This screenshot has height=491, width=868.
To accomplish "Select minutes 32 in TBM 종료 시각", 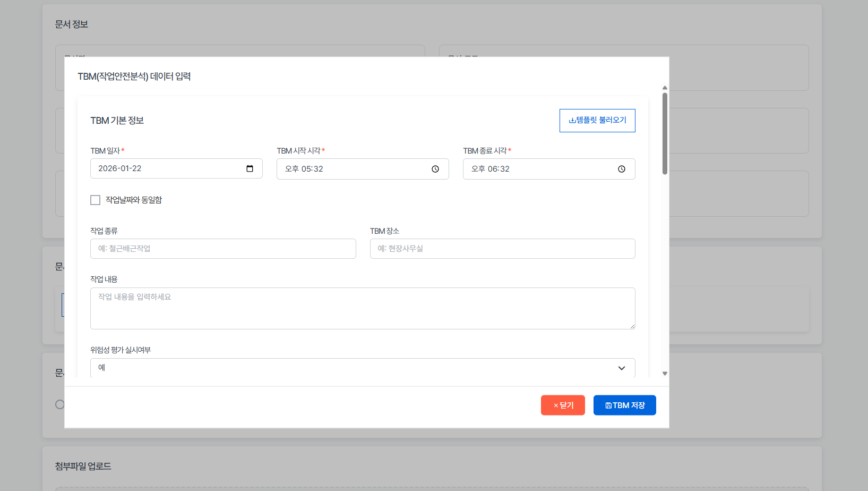I will [504, 169].
